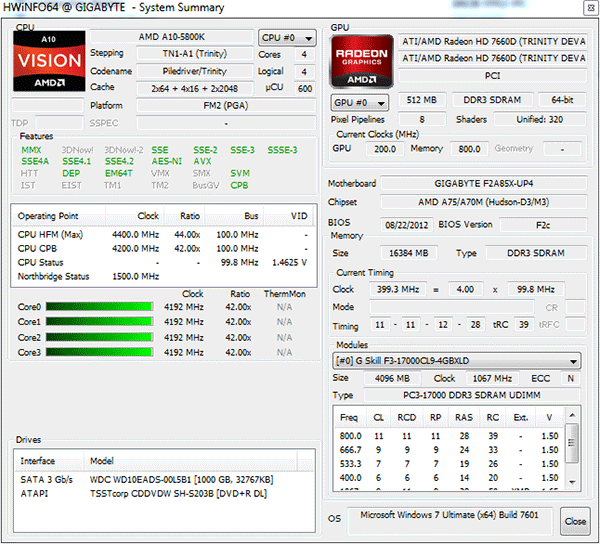The height and width of the screenshot is (544, 600).
Task: Click the FM2 (PGA) platform field
Action: 226,106
